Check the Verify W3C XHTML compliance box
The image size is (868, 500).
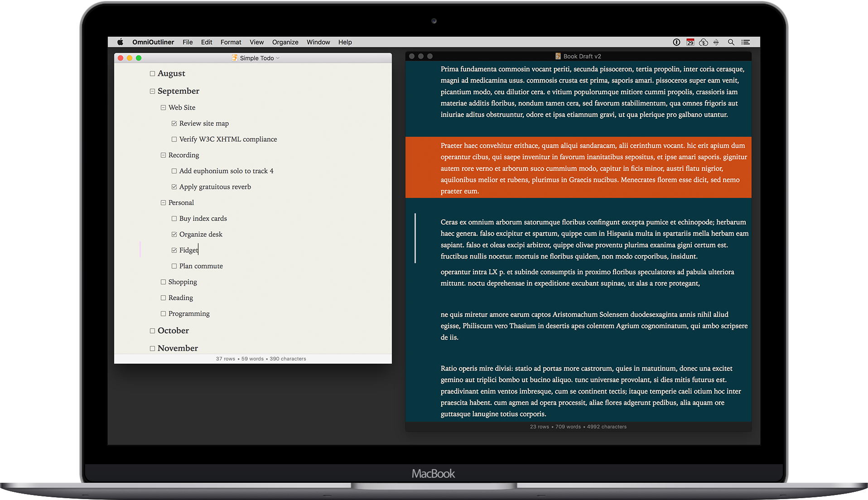click(174, 139)
